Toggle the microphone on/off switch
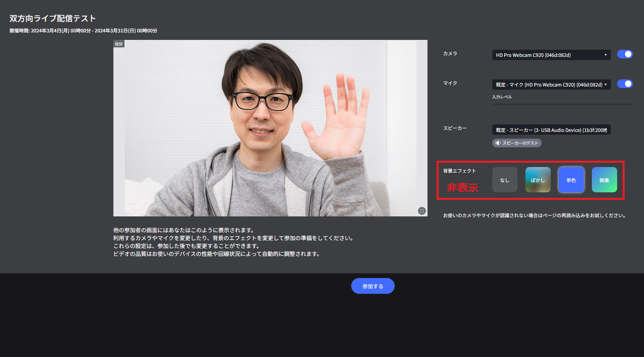 625,84
